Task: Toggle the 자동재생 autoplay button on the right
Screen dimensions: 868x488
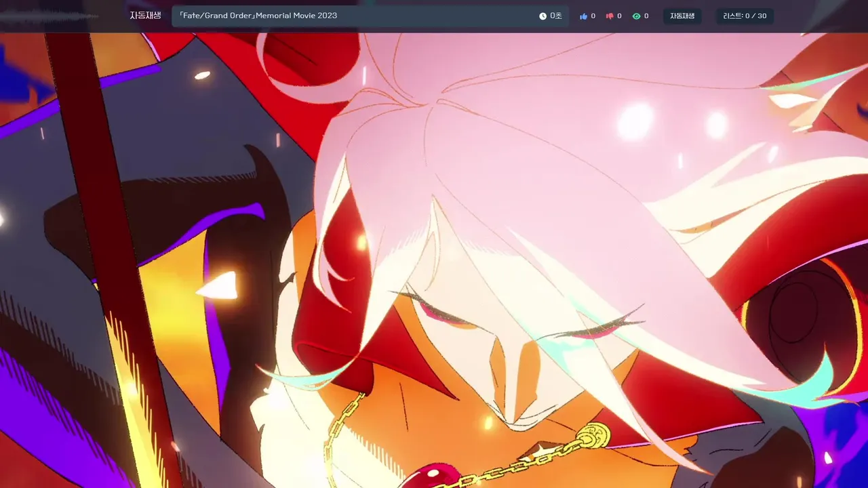Action: coord(682,16)
